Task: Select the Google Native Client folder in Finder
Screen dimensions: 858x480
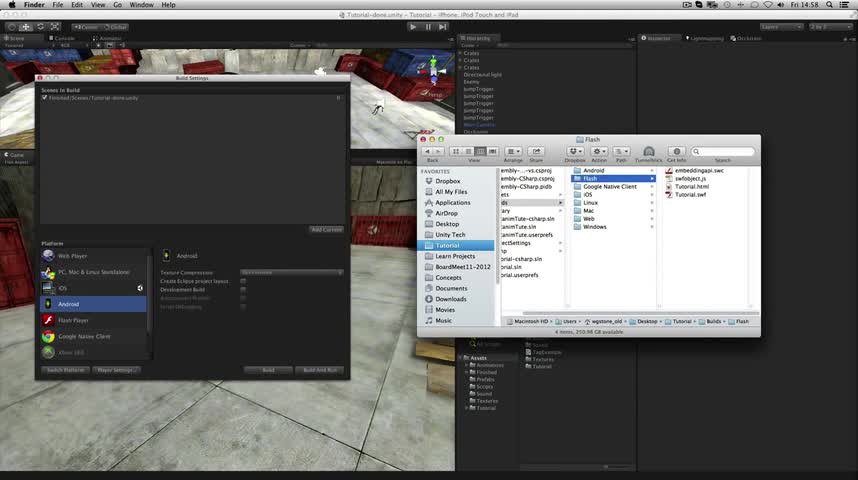Action: (x=610, y=187)
